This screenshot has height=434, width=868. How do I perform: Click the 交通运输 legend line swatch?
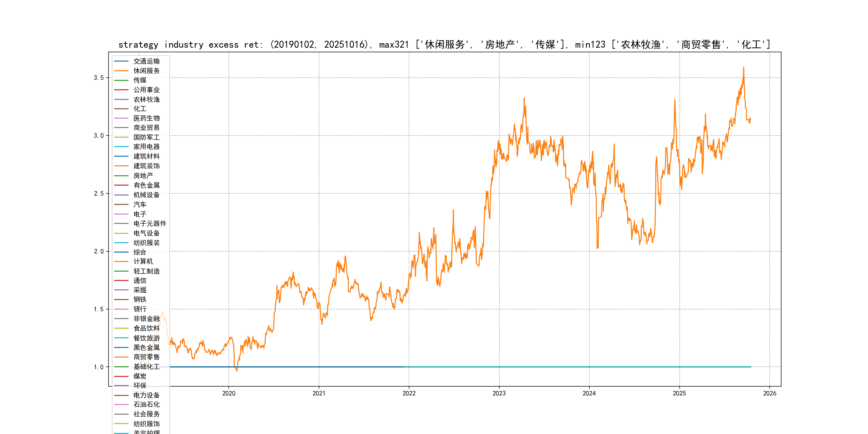point(121,61)
